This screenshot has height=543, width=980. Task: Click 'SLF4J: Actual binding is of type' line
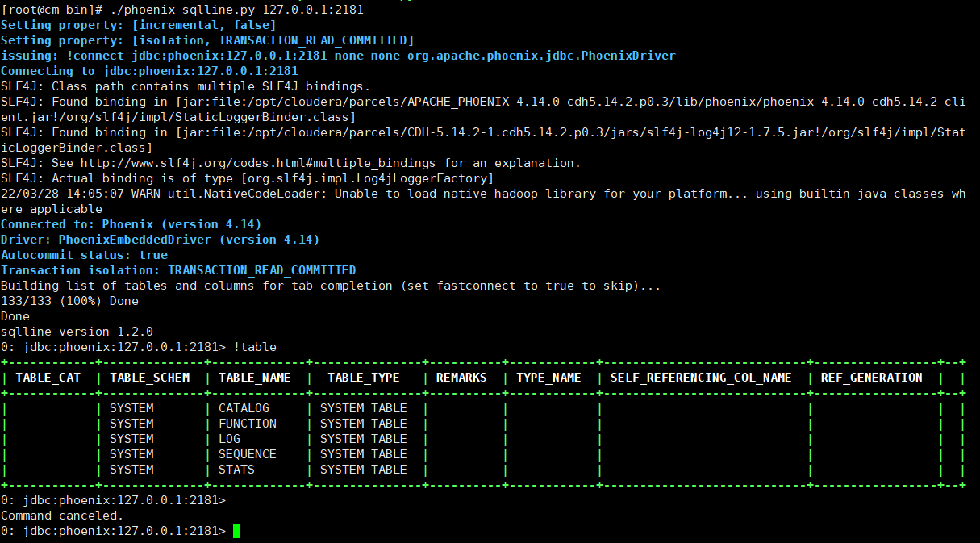[x=247, y=178]
